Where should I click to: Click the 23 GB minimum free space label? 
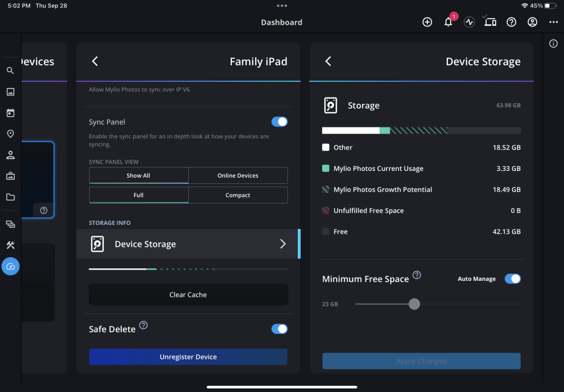pos(330,304)
